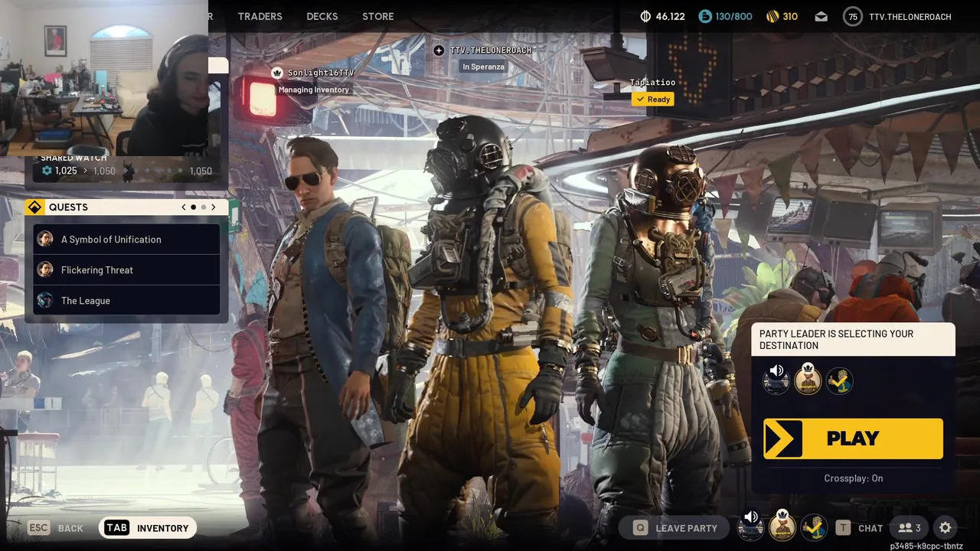
Task: Open the Chat panel
Action: click(x=871, y=528)
